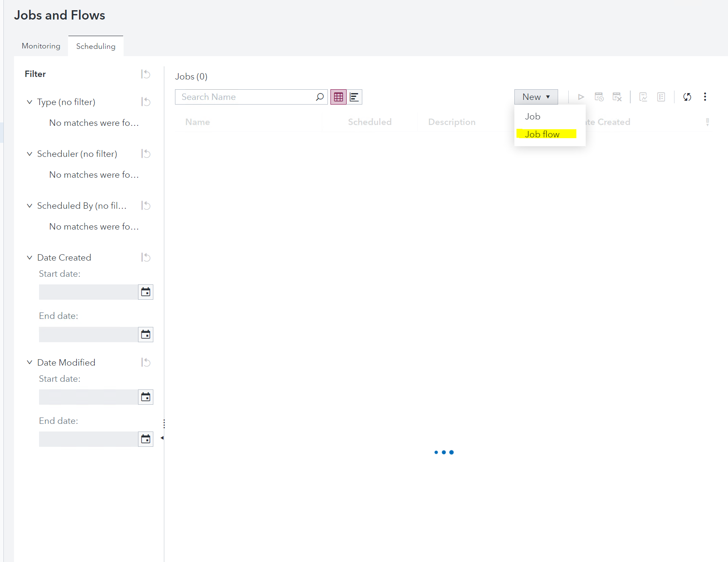This screenshot has height=562, width=728.
Task: Open the New dropdown menu
Action: tap(536, 97)
